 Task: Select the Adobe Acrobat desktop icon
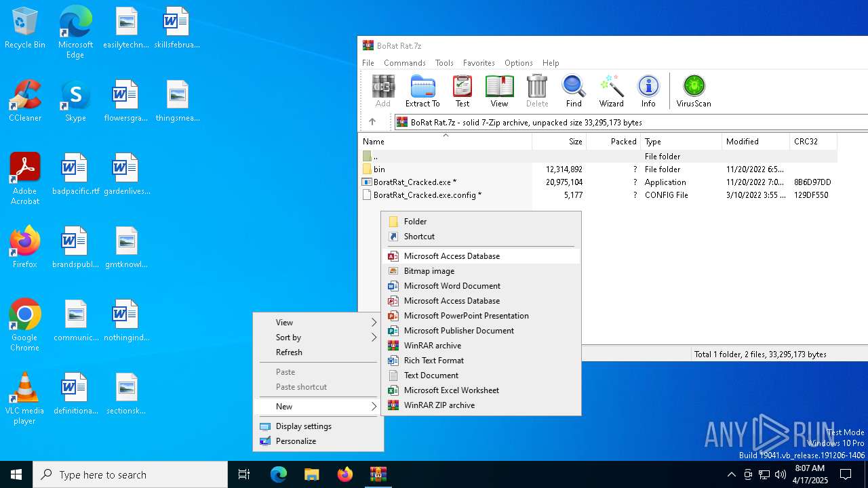25,179
